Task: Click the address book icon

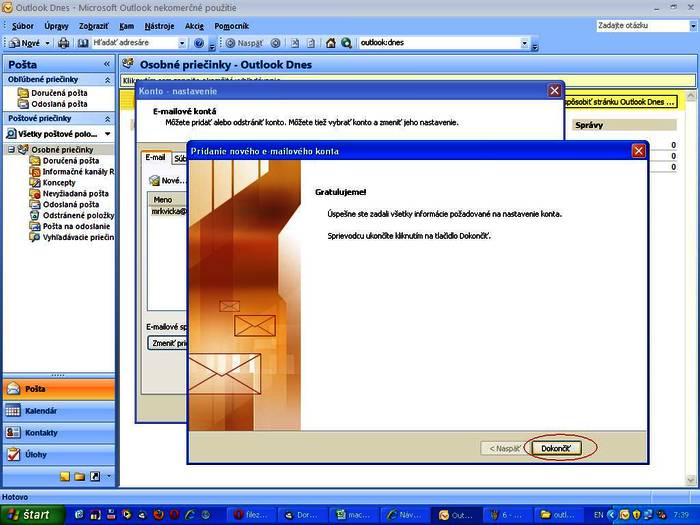Action: tap(83, 43)
